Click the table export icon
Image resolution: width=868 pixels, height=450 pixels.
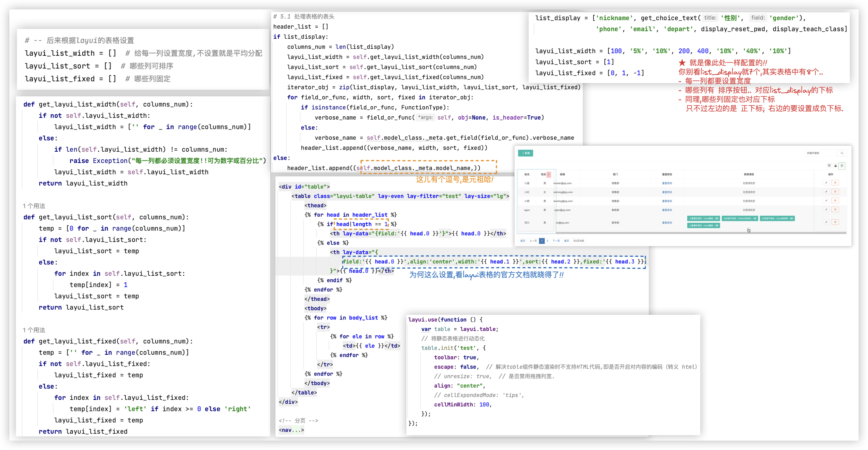835,166
